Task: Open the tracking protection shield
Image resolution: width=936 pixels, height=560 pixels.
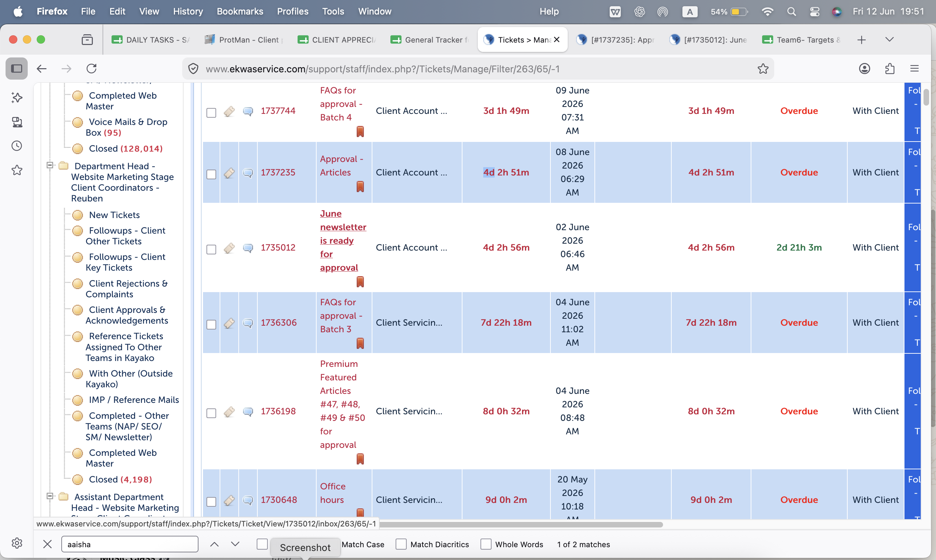Action: click(x=193, y=69)
